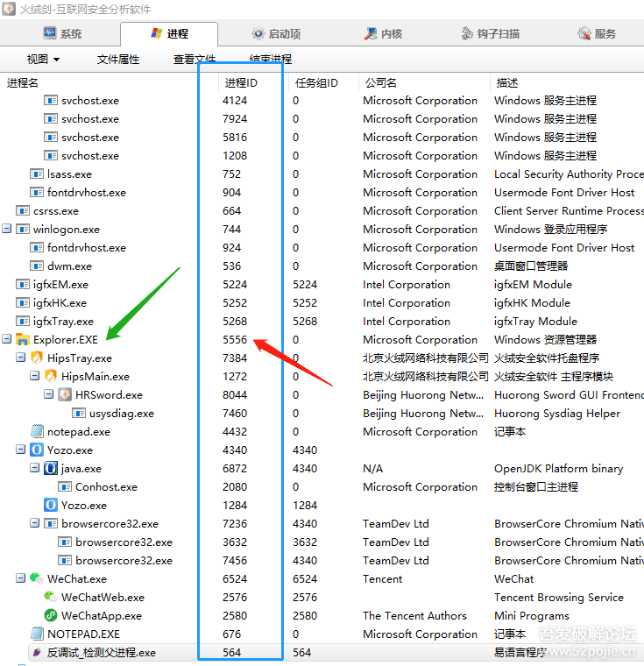Click the Explorer.EXE process ID 5556
The image size is (644, 666).
(x=235, y=340)
